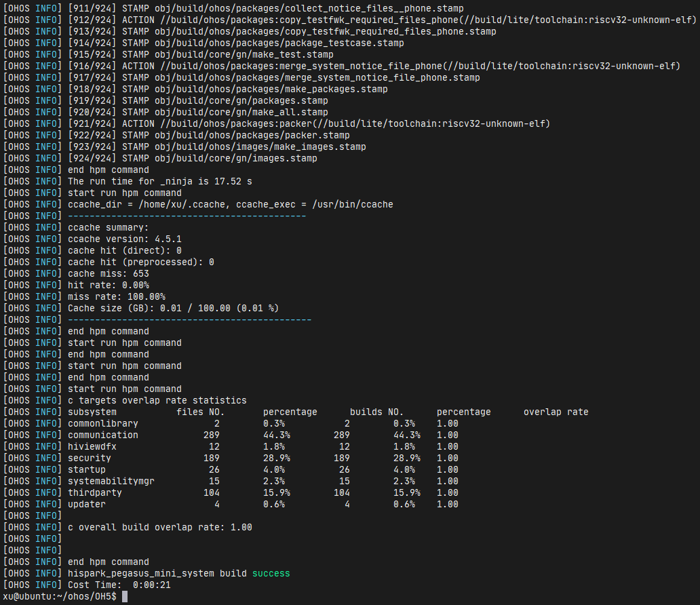
Task: Click 'obj/build/ohos/images/make_images.stamp' path
Action: click(260, 147)
